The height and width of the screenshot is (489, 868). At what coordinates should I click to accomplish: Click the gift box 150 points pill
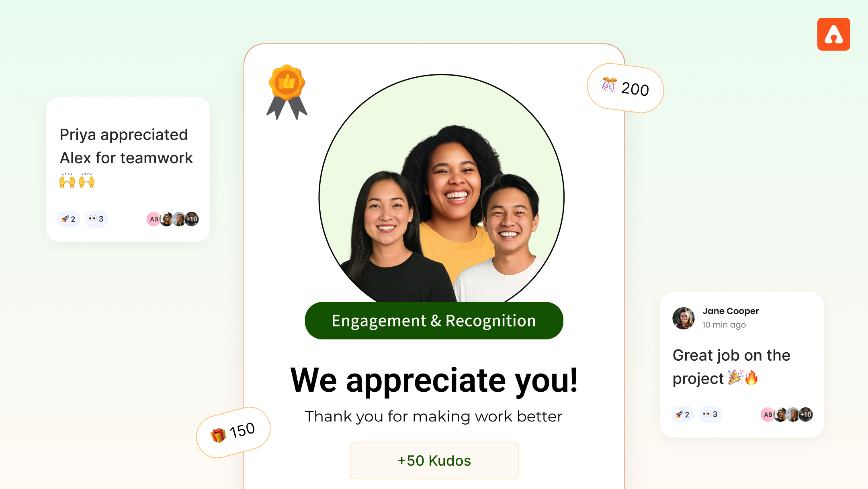(x=233, y=432)
